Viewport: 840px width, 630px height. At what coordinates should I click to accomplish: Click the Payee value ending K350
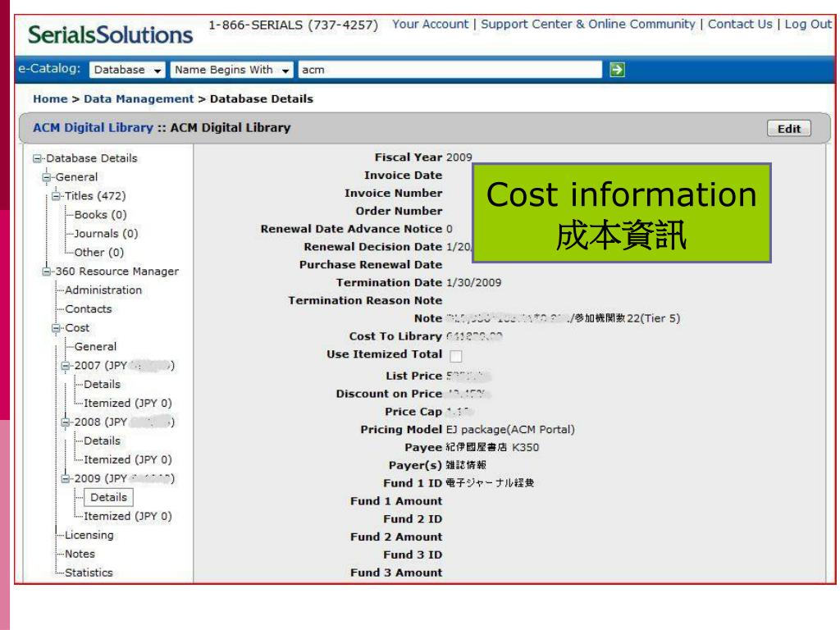coord(492,447)
